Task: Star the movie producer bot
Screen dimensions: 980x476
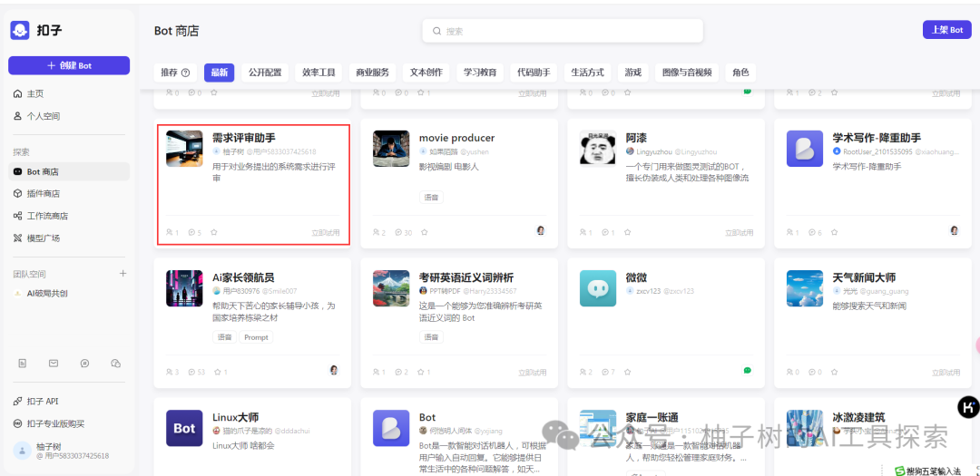Action: coord(425,232)
